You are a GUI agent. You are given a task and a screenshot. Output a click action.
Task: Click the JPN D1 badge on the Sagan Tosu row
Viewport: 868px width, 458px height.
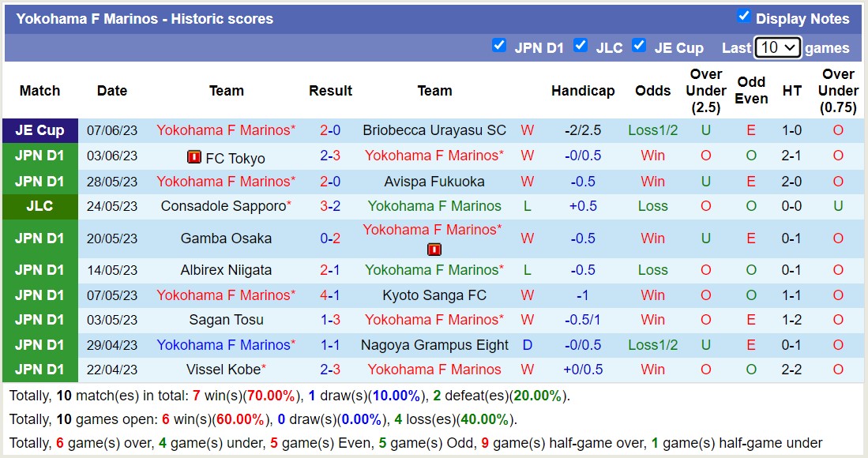pyautogui.click(x=39, y=320)
